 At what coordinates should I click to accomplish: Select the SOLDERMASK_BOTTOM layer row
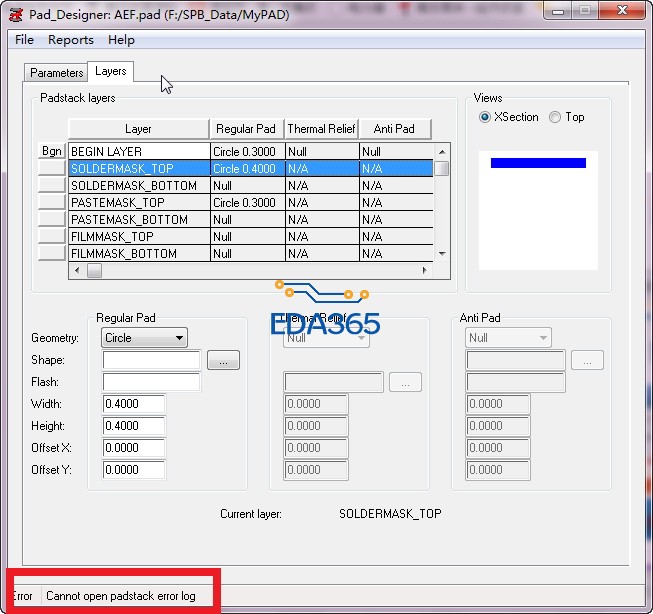[x=251, y=186]
